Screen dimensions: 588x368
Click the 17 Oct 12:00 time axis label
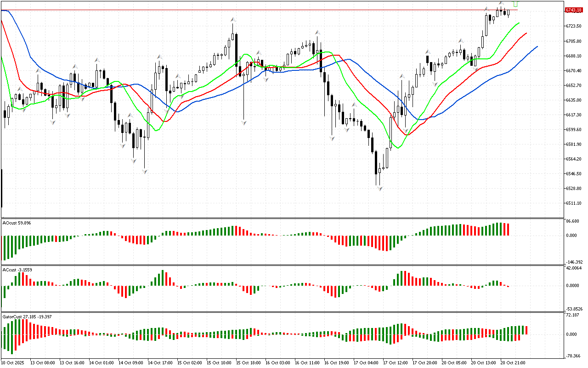click(395, 362)
